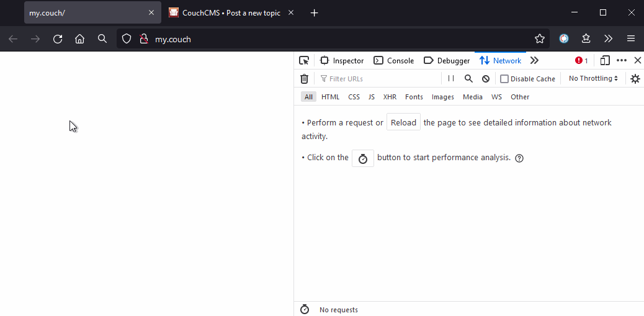Image resolution: width=644 pixels, height=316 pixels.
Task: Toggle responsive design mode icon
Action: click(x=604, y=61)
